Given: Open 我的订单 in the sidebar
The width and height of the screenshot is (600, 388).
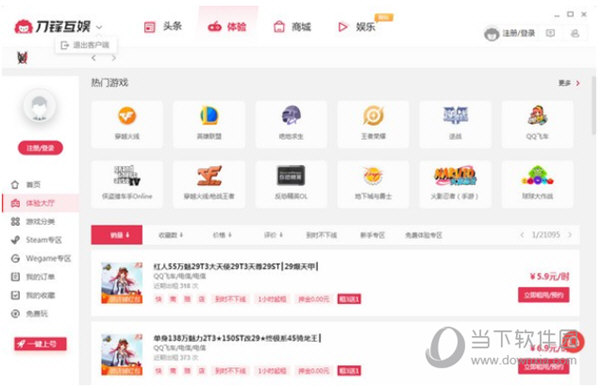Looking at the screenshot, I should (x=40, y=277).
